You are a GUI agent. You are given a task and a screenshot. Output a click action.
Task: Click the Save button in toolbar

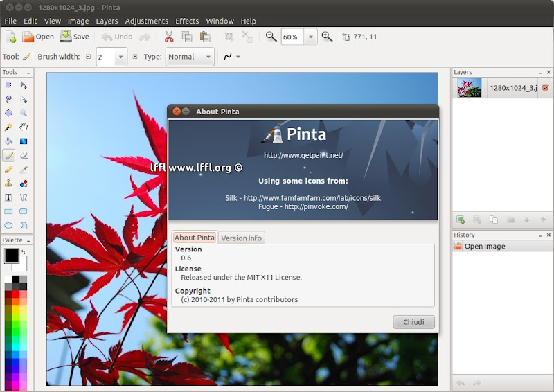point(75,37)
